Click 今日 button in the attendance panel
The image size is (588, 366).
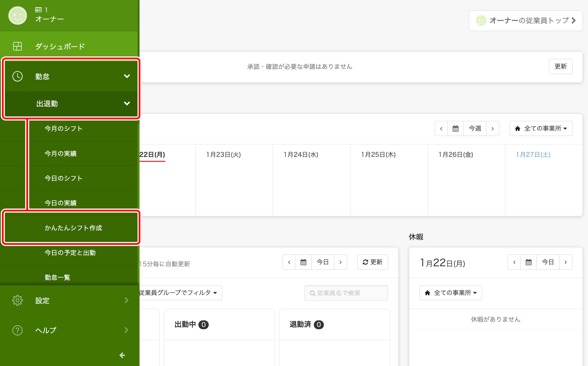(323, 262)
